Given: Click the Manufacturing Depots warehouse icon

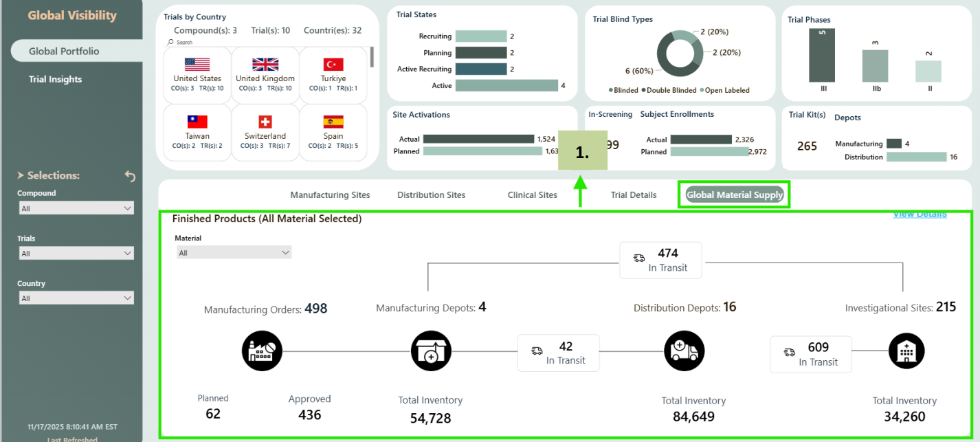Looking at the screenshot, I should pos(432,351).
